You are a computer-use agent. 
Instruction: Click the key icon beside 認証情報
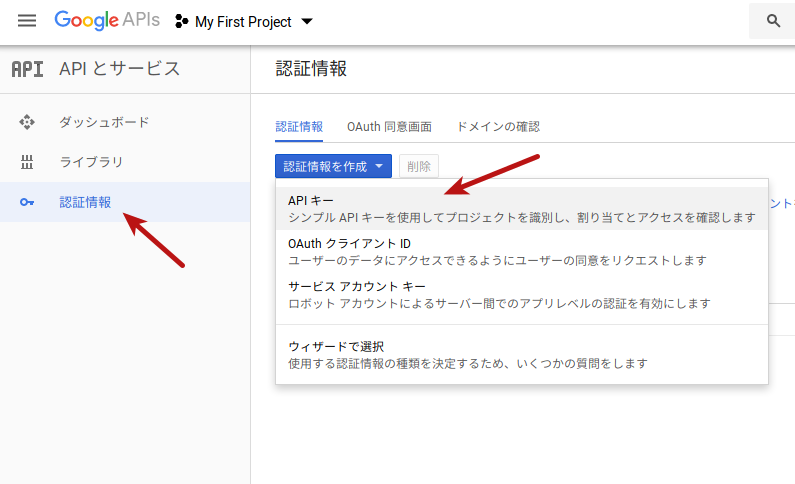pyautogui.click(x=28, y=202)
